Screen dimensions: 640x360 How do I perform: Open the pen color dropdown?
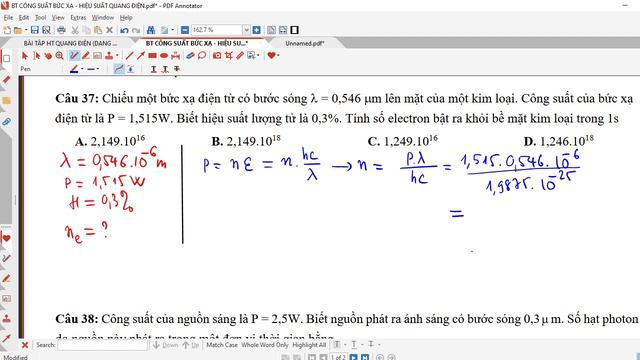tap(82, 69)
